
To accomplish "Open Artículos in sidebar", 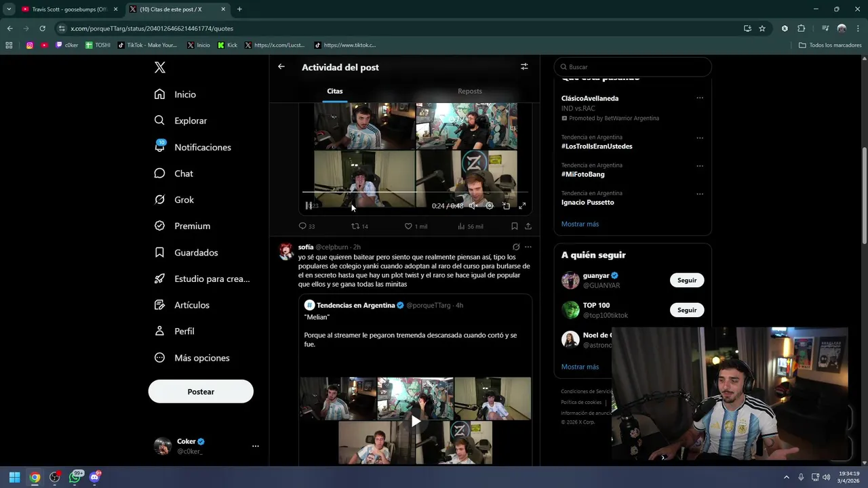I will [182, 305].
